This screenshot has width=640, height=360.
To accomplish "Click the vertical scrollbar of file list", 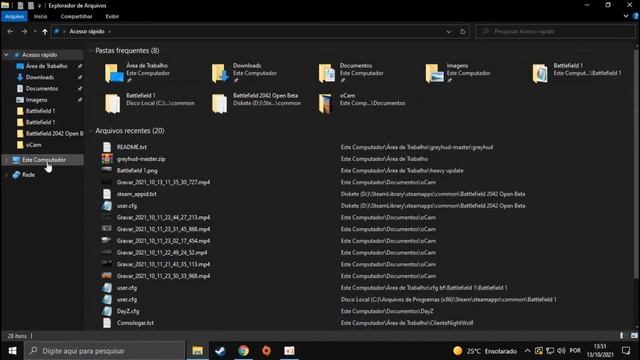I will pyautogui.click(x=636, y=163).
